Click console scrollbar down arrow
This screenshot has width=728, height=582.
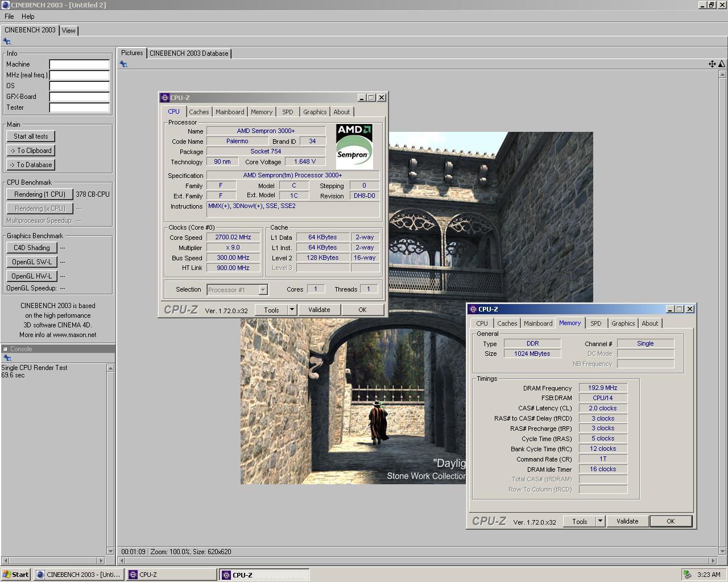tap(111, 551)
